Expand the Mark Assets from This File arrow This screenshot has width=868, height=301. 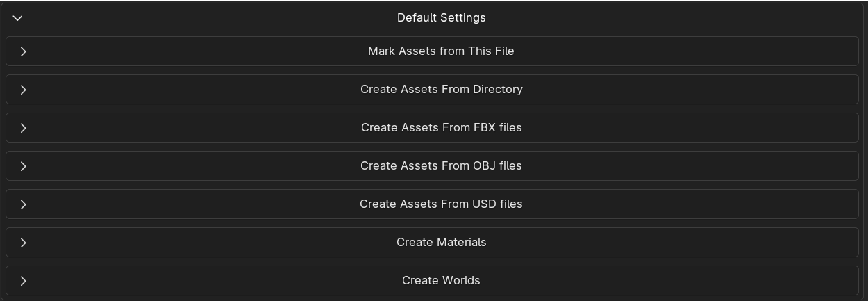pos(23,51)
